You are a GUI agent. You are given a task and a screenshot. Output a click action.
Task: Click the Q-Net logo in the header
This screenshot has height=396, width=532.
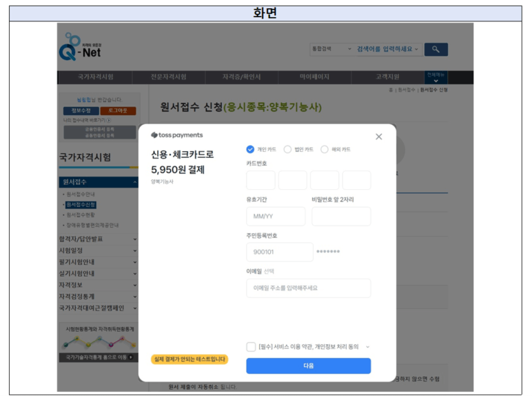click(81, 47)
